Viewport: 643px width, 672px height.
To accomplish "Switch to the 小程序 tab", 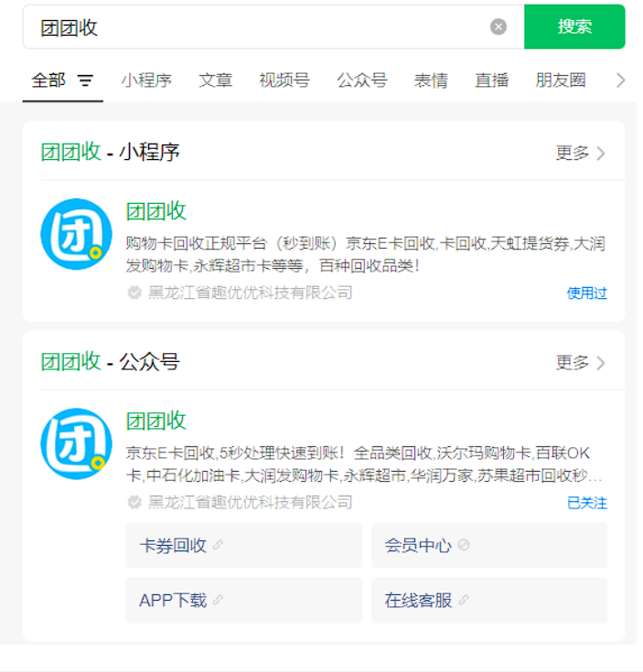I will point(146,80).
